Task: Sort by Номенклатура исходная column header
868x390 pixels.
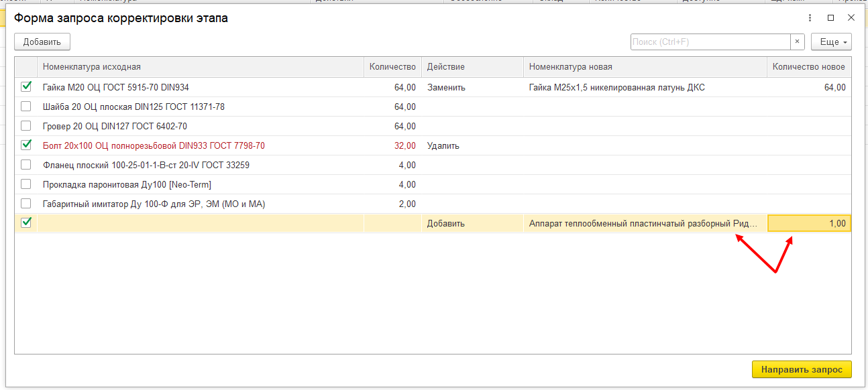Action: (201, 67)
